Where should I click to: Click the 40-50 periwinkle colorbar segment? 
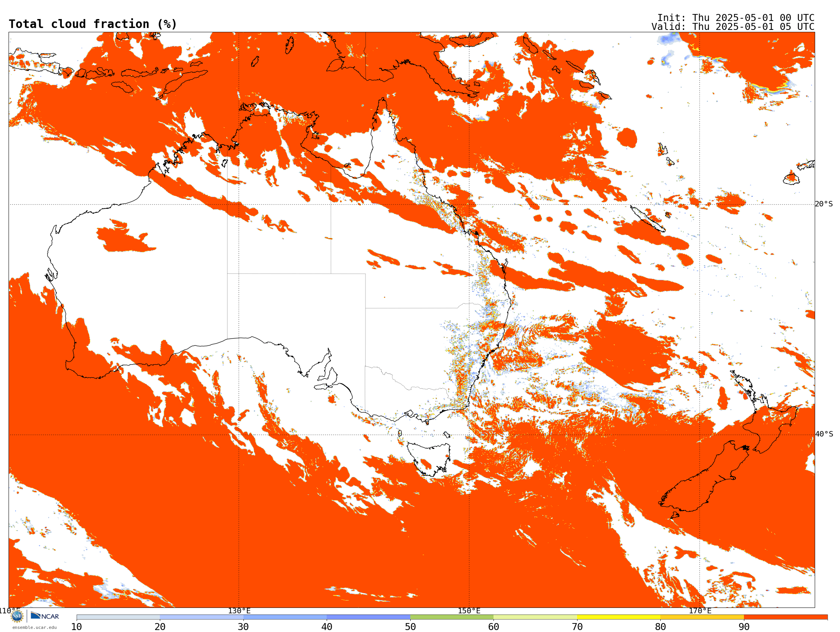pyautogui.click(x=368, y=617)
